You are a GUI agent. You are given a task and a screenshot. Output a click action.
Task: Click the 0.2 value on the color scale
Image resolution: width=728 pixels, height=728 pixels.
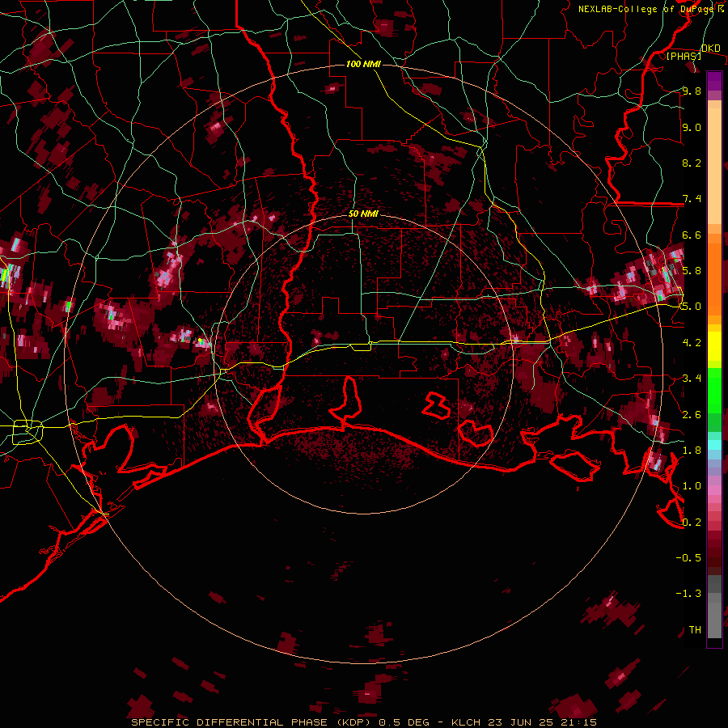click(692, 523)
